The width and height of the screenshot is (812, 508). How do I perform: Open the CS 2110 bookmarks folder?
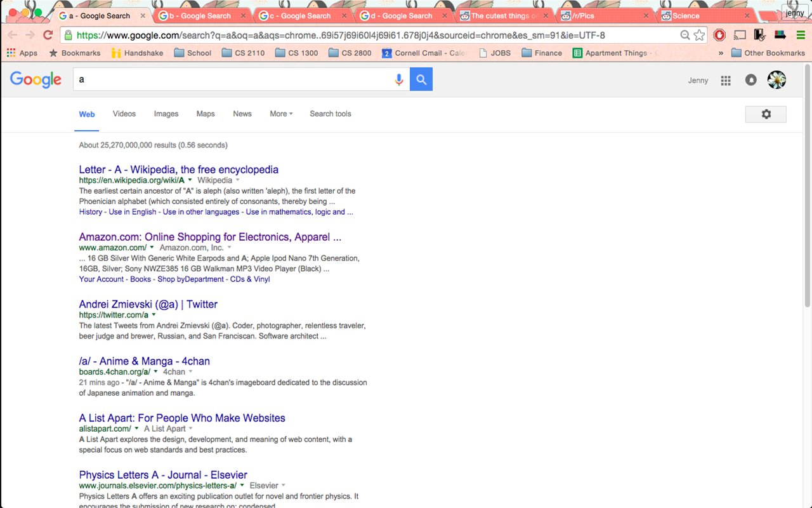[x=243, y=53]
